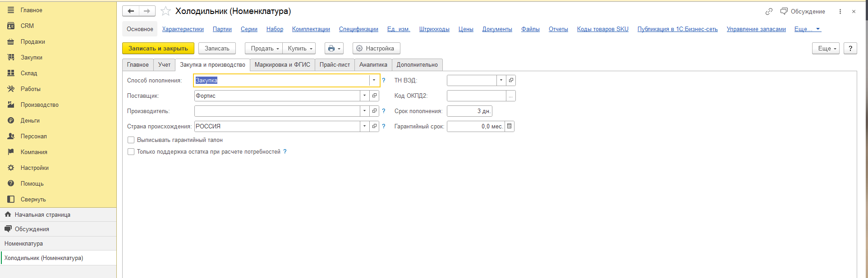Show help for Страна происхождения field
The height and width of the screenshot is (278, 868).
384,126
